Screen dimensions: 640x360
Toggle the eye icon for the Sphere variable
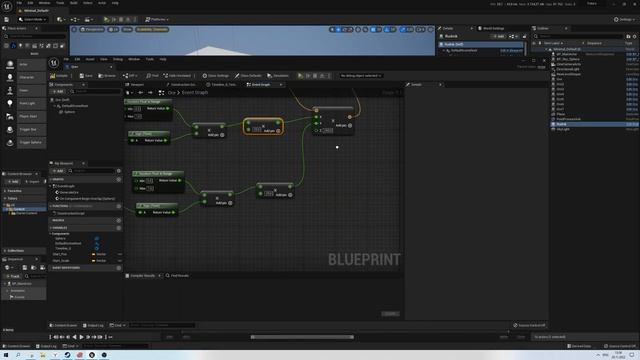point(97,238)
